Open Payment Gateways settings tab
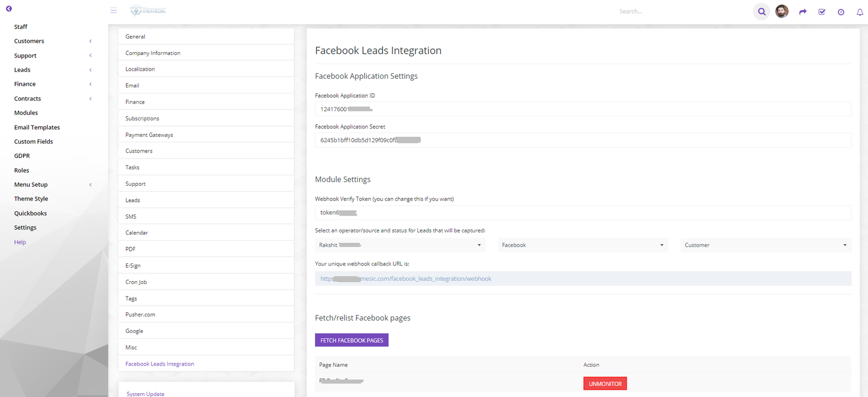This screenshot has height=397, width=868. pyautogui.click(x=149, y=135)
